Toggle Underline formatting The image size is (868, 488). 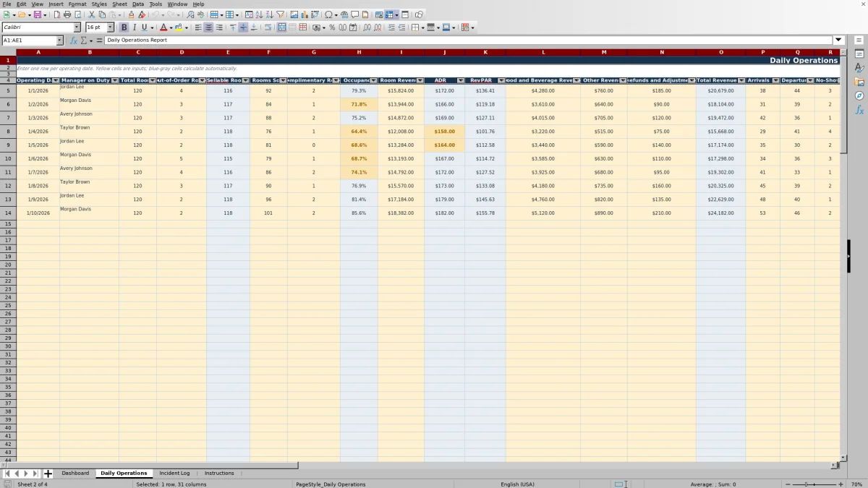pos(145,27)
